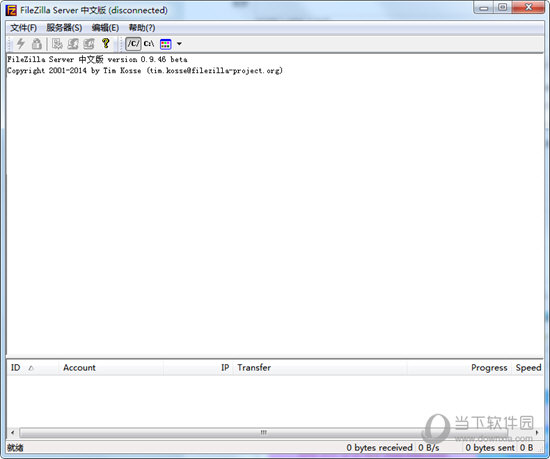Close the FileZilla Server window
Screen dimensions: 550x459
coord(528,8)
